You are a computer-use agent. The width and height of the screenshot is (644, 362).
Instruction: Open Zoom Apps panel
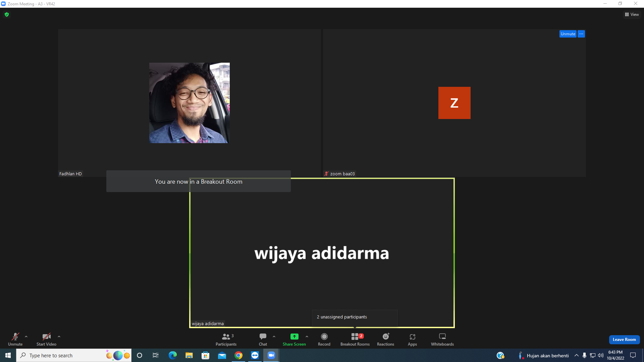412,339
